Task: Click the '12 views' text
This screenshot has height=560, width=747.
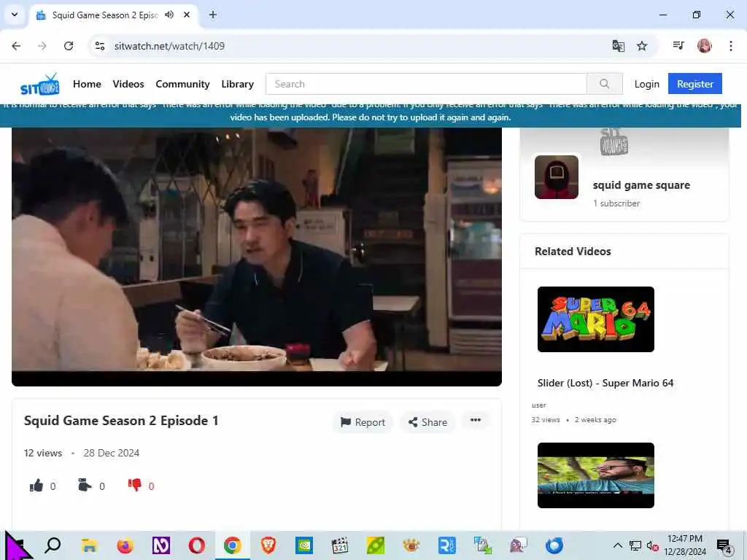Action: (x=43, y=453)
